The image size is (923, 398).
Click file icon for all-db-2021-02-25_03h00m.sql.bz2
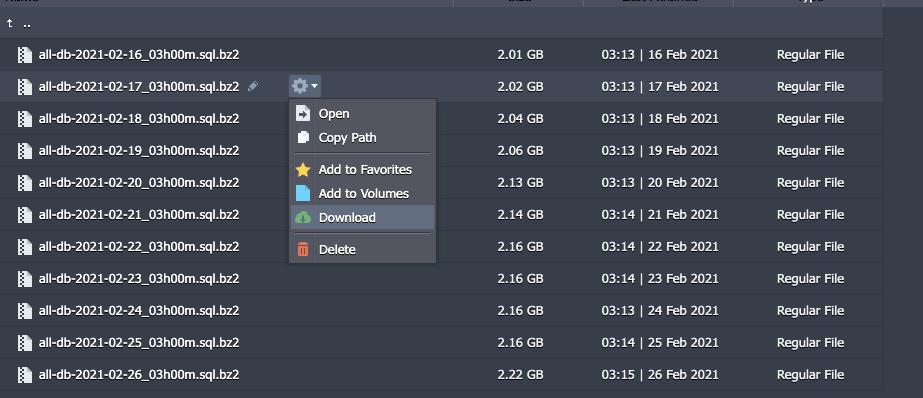[x=24, y=342]
